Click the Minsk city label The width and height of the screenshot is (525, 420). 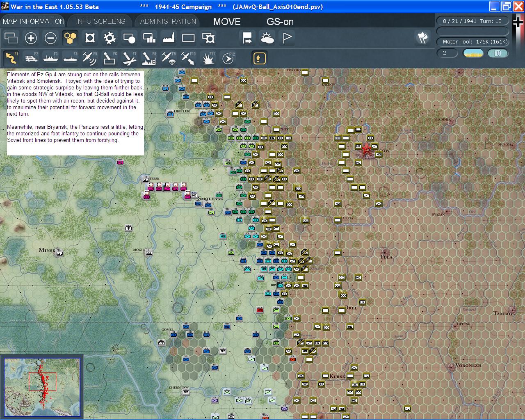click(47, 250)
